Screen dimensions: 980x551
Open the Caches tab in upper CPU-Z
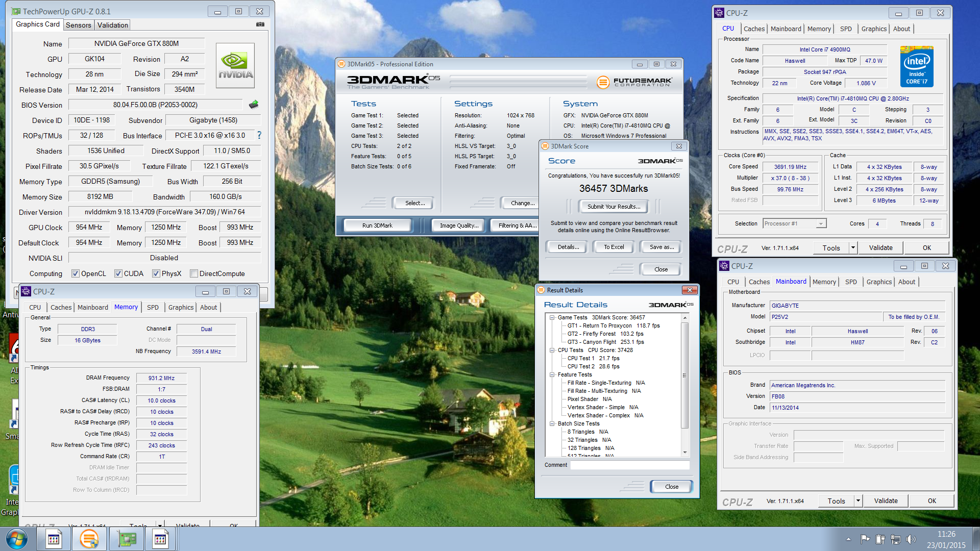(754, 29)
